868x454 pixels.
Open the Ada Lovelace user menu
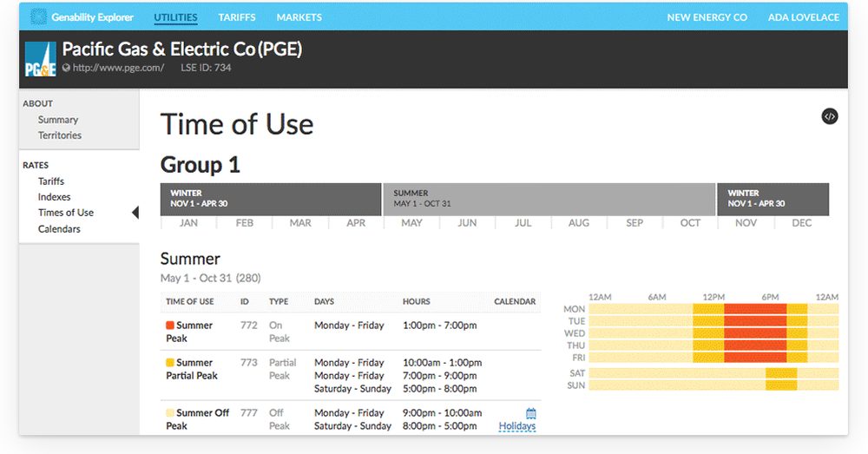point(803,17)
